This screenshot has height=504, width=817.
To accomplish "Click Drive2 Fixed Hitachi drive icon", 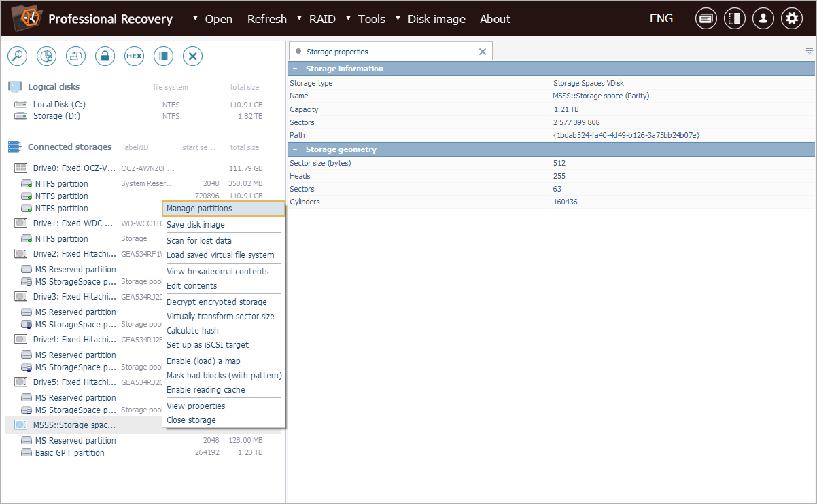I will coord(20,253).
